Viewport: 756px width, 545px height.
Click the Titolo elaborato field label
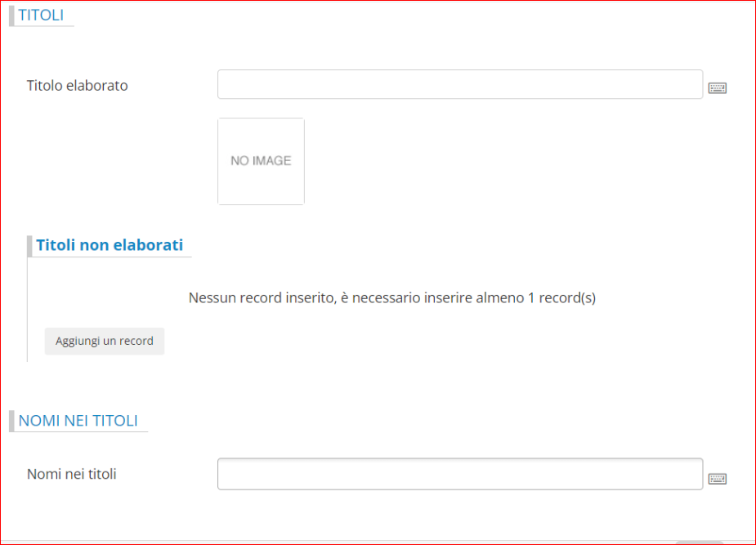click(78, 85)
